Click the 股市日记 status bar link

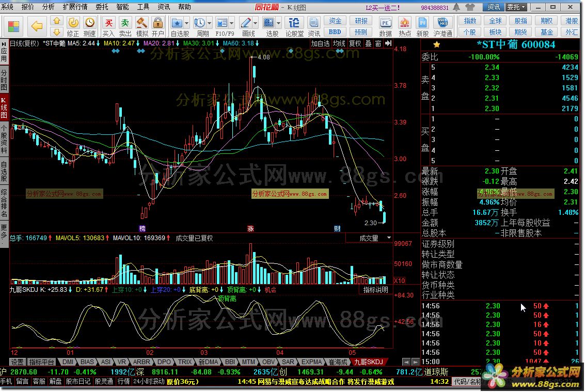pos(78,382)
